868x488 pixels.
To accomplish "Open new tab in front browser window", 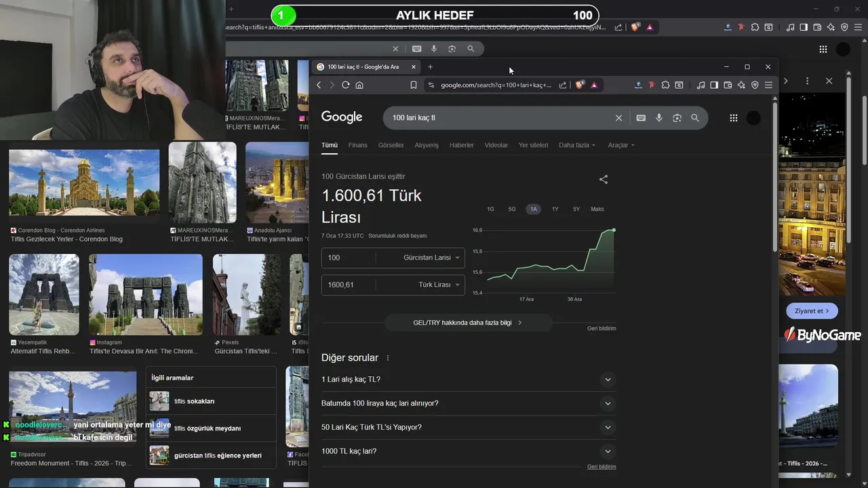I will (430, 66).
